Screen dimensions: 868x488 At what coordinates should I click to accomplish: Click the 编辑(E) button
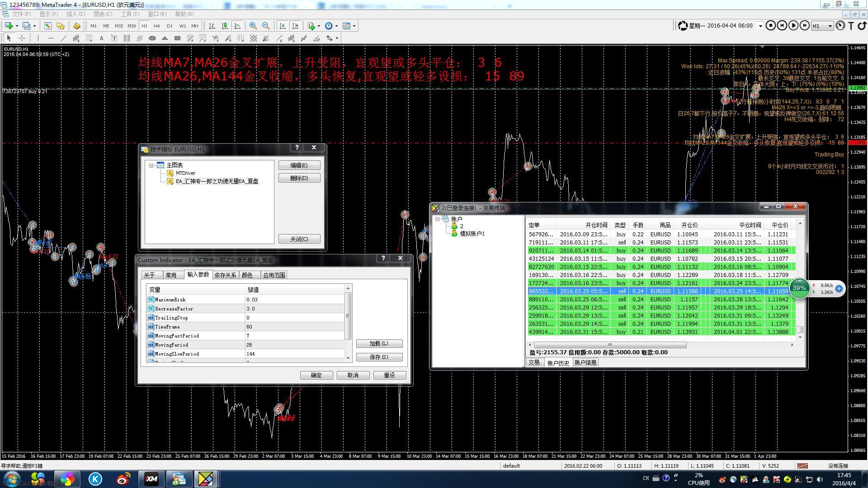tap(299, 165)
